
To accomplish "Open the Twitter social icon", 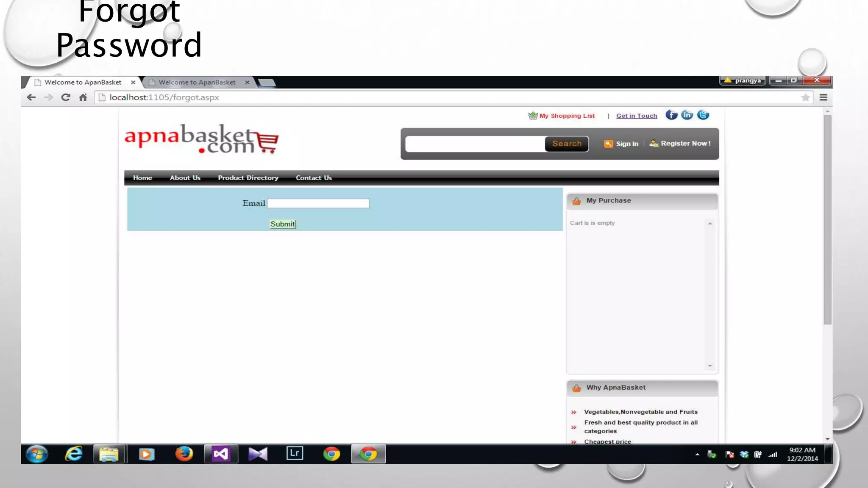I will point(703,115).
